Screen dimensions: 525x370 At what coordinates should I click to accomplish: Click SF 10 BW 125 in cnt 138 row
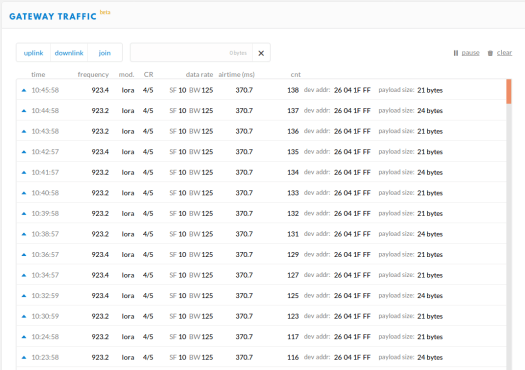pos(191,90)
